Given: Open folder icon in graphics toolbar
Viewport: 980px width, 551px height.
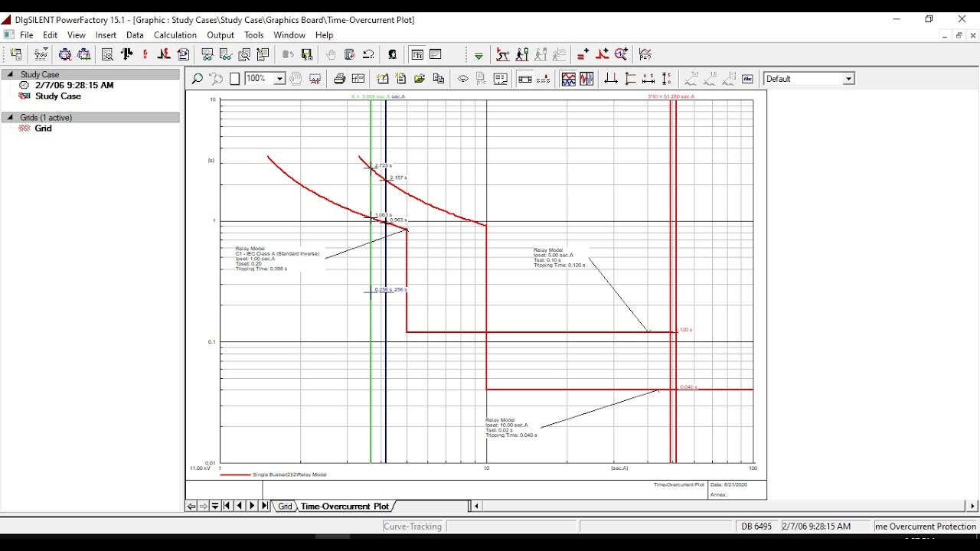Looking at the screenshot, I should coord(420,79).
